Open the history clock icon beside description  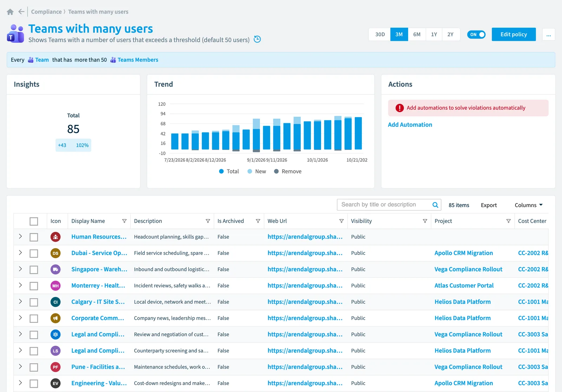[x=257, y=39]
